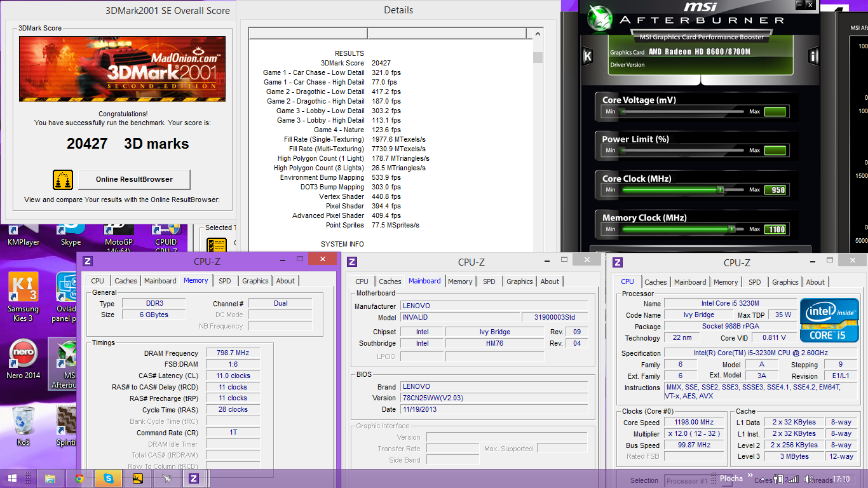Image resolution: width=868 pixels, height=488 pixels.
Task: Click the BIOS Version 78CN25WW(V2.03) field
Action: 495,398
